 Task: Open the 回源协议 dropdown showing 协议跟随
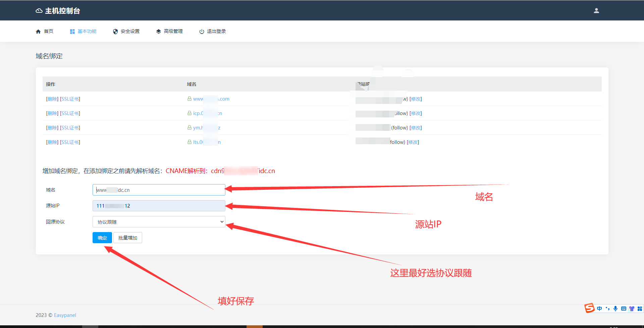[x=159, y=222]
